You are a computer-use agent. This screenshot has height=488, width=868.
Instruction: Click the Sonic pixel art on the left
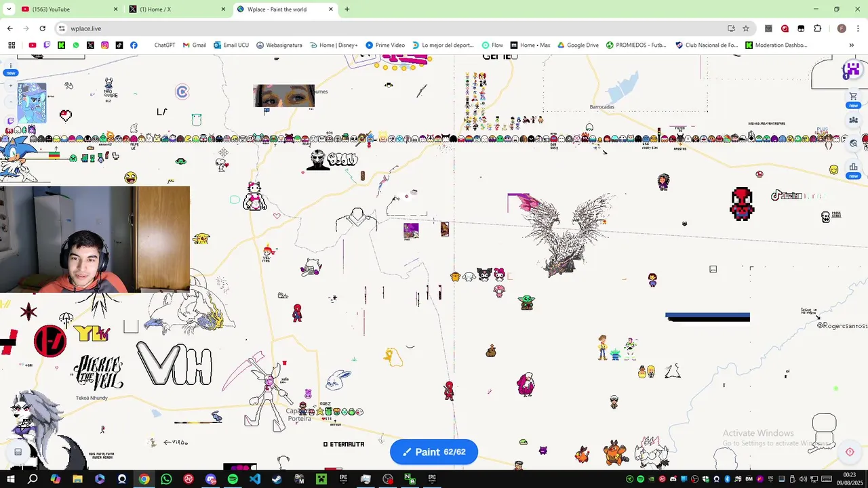[x=18, y=158]
